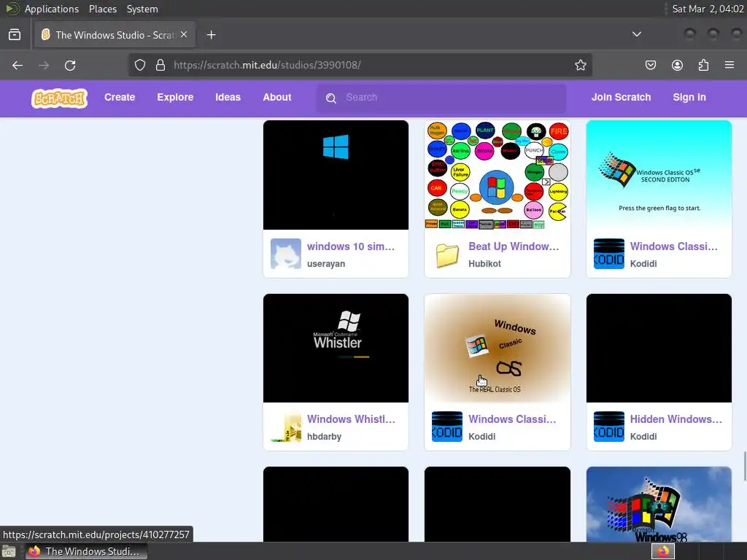
Task: Open the hbdarby author link
Action: 324,437
